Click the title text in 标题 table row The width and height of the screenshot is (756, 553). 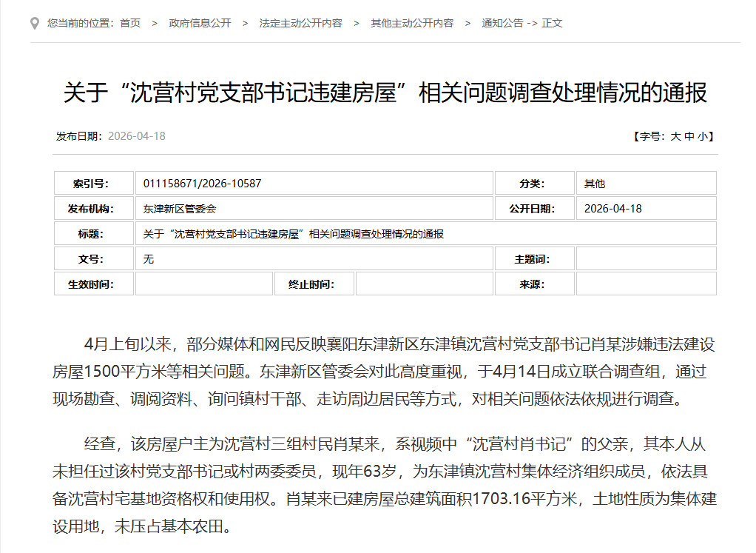tap(294, 234)
